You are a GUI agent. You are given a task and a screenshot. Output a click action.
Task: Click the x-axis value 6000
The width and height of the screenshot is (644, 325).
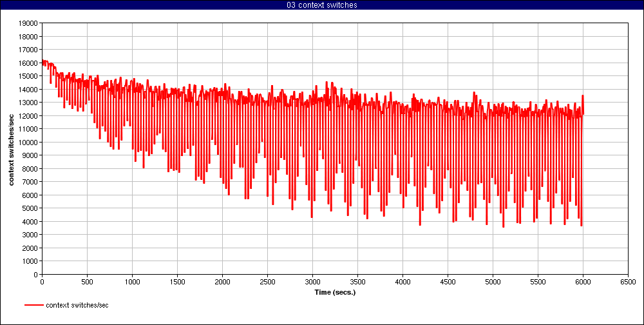pyautogui.click(x=583, y=282)
